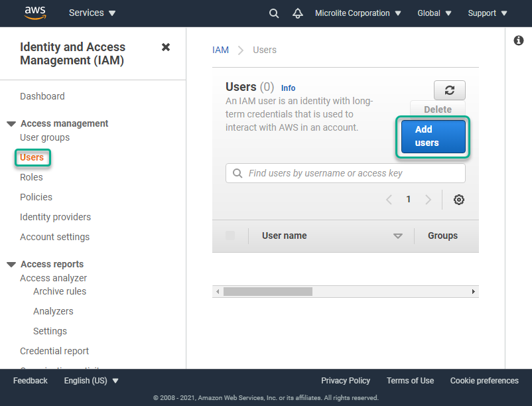Viewport: 532px width, 406px height.
Task: Open table preferences gear icon
Action: point(459,200)
